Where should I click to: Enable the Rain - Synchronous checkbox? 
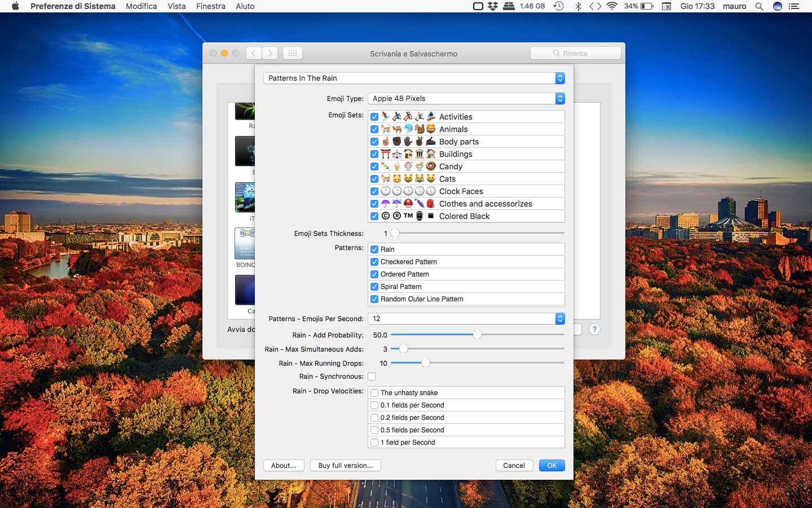[x=372, y=376]
